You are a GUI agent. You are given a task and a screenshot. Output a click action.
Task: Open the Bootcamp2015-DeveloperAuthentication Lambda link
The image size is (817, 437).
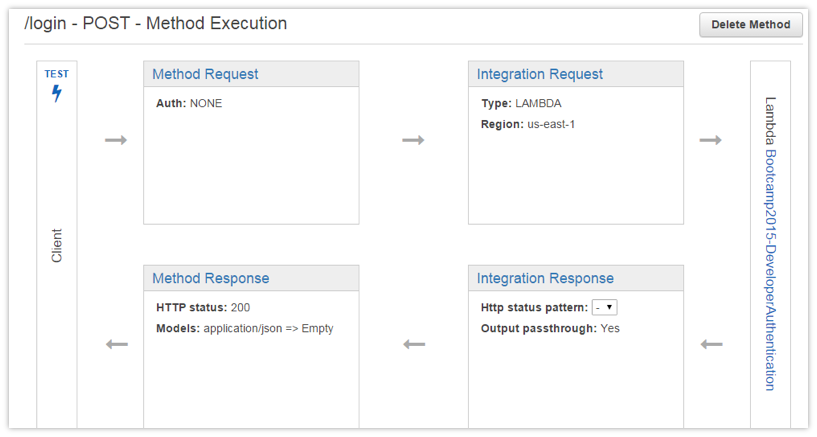pyautogui.click(x=770, y=270)
